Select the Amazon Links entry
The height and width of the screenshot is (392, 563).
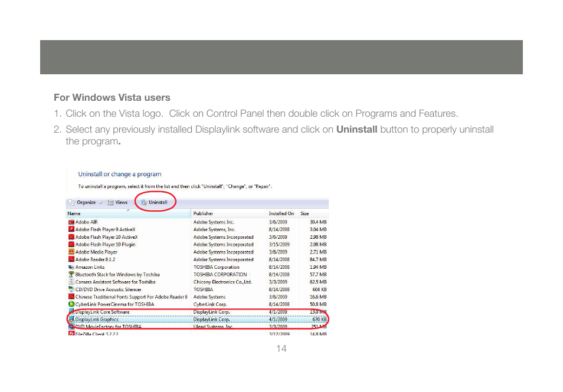90,267
